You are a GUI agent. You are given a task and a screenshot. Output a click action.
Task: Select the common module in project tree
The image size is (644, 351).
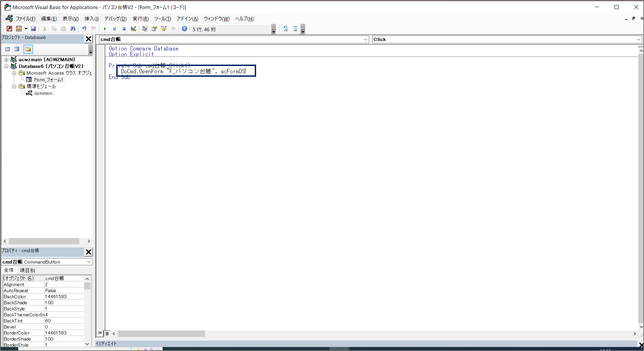coord(43,93)
